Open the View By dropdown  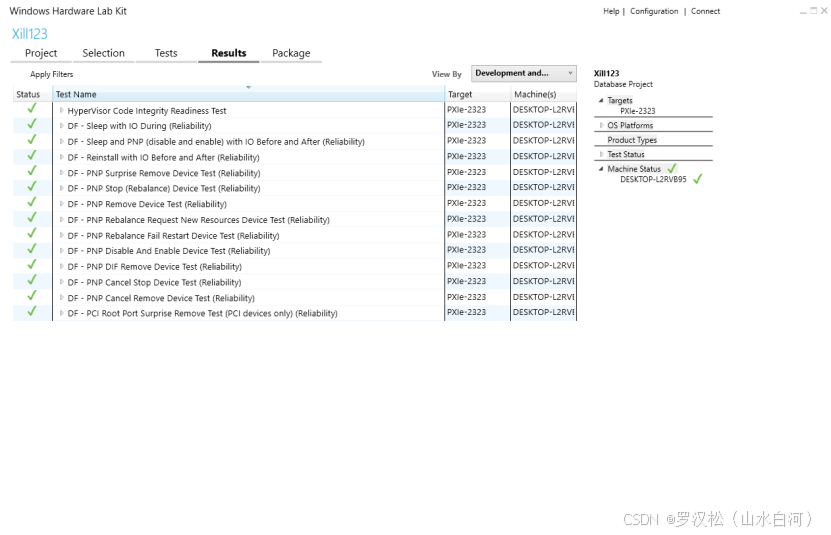[524, 73]
